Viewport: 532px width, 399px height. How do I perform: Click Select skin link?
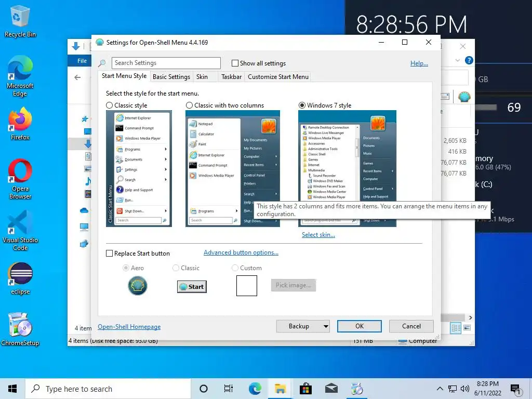pyautogui.click(x=318, y=235)
